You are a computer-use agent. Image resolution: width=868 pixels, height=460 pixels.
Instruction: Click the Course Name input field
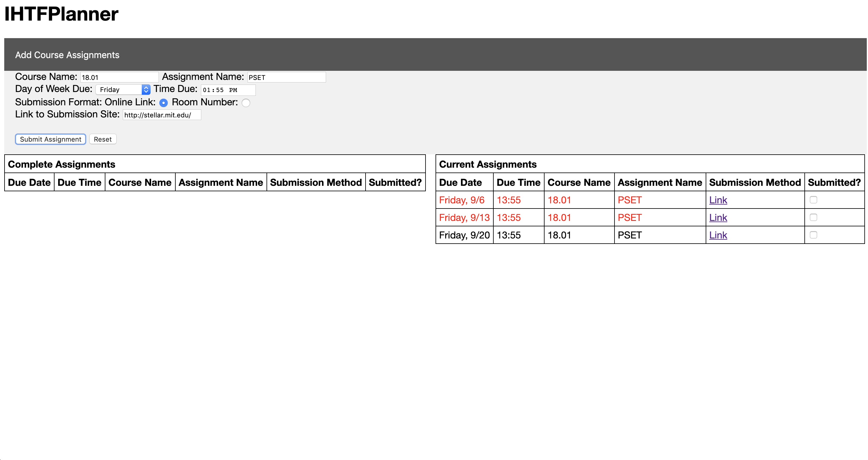[x=119, y=77]
